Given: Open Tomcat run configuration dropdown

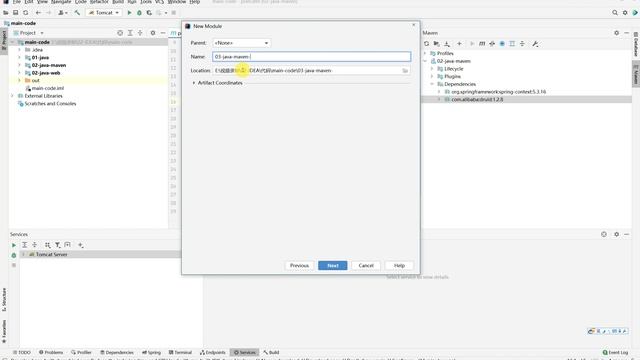Looking at the screenshot, I should coord(104,13).
